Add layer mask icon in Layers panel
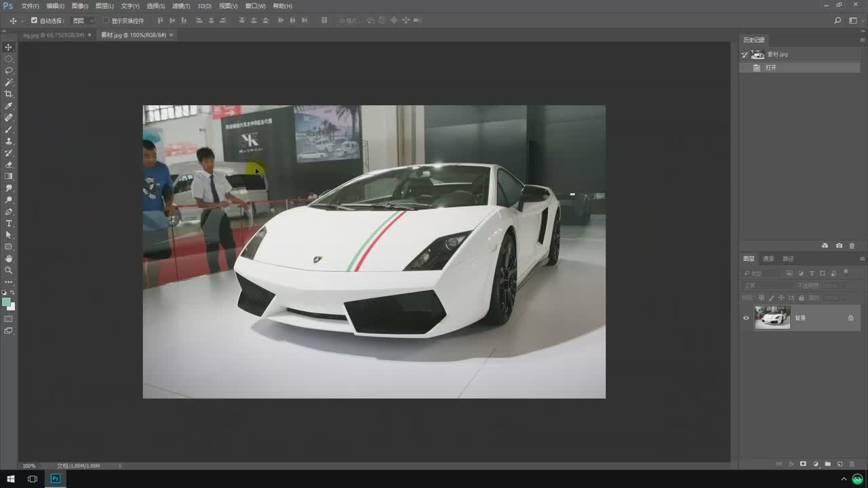The image size is (868, 488). [x=803, y=464]
